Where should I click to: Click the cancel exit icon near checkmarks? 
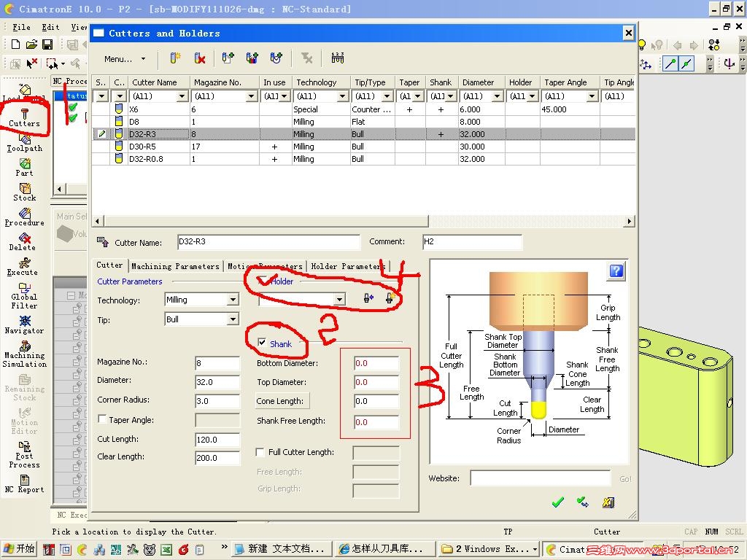[608, 502]
